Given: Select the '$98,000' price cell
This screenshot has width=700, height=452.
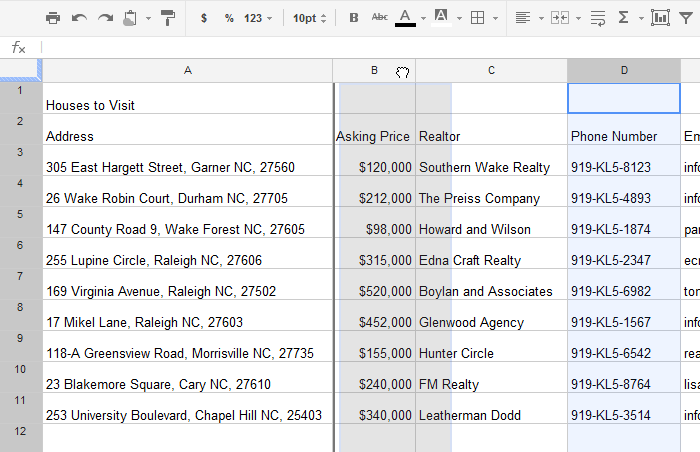Looking at the screenshot, I should [x=374, y=222].
